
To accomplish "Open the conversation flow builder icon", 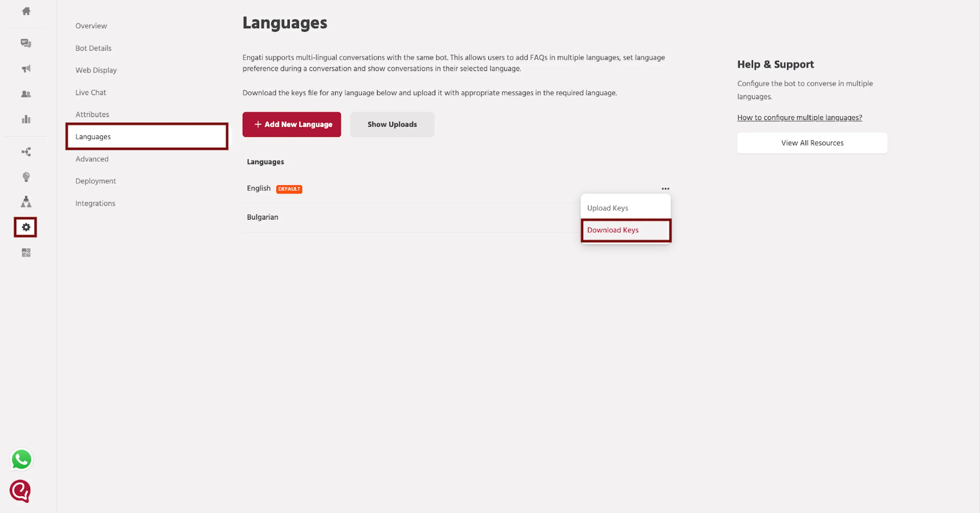I will point(26,152).
